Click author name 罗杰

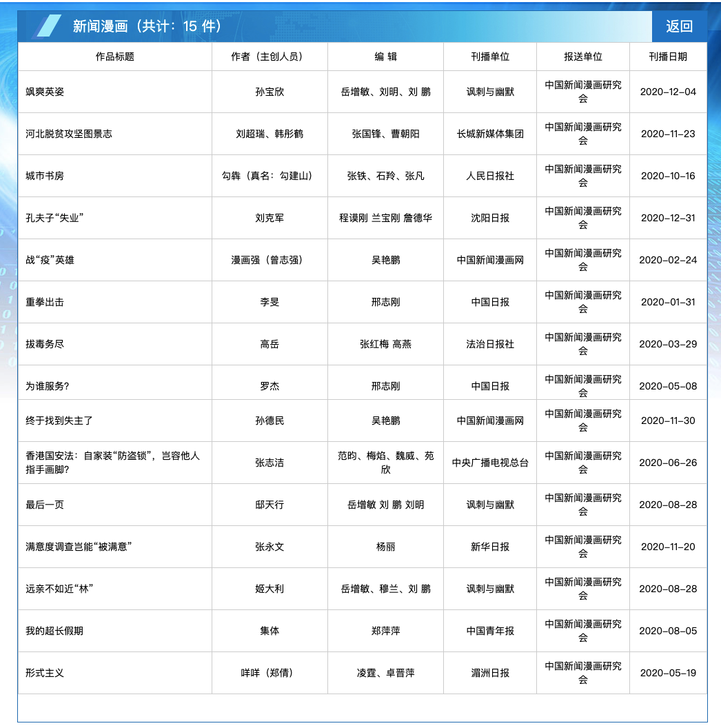(x=270, y=386)
